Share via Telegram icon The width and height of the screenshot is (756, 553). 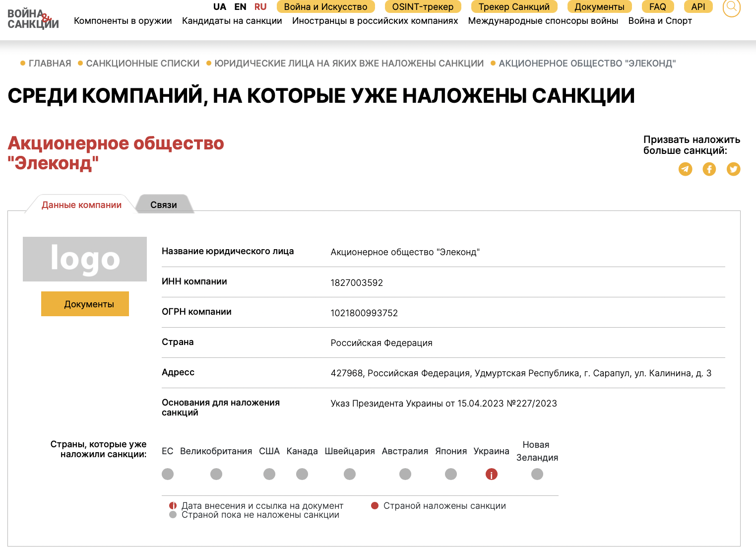click(685, 169)
